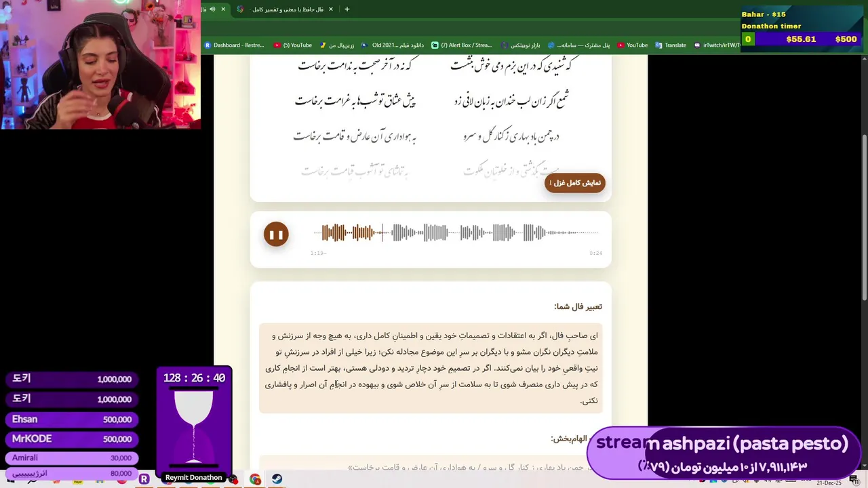This screenshot has height=488, width=868.
Task: Click red recording app taskbar icon
Action: tap(233, 479)
